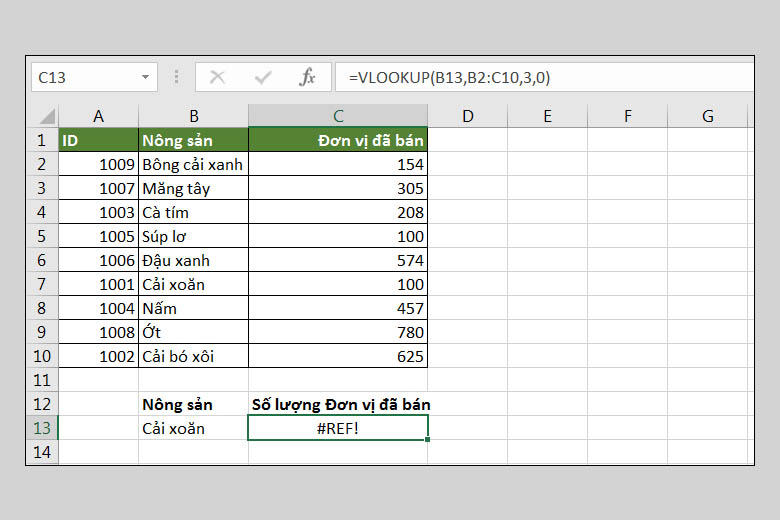Viewport: 780px width, 520px height.
Task: Select cell with value 574
Action: pyautogui.click(x=338, y=260)
